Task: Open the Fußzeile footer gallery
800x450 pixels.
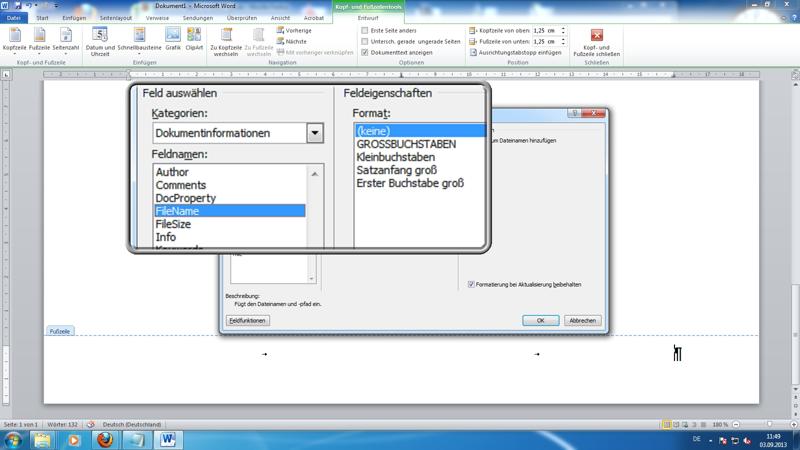Action: (x=39, y=41)
